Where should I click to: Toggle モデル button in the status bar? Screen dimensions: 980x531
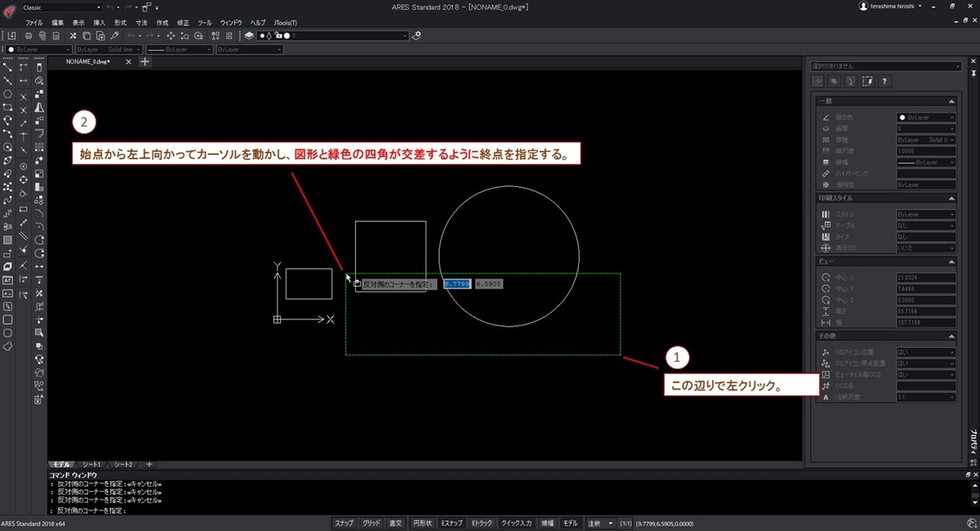click(x=570, y=523)
